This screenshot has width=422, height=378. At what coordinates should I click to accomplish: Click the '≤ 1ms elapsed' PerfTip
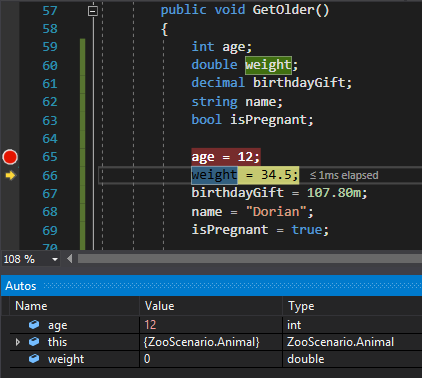[344, 175]
